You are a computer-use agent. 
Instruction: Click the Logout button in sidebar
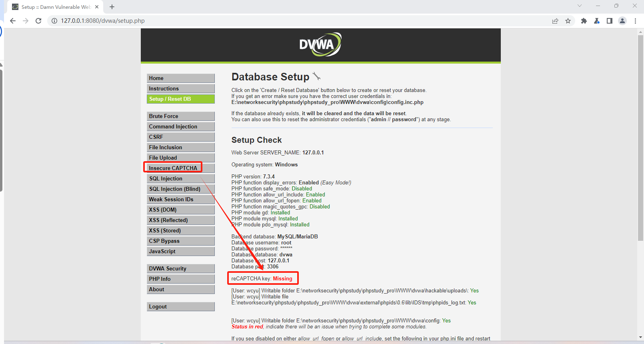tap(181, 306)
